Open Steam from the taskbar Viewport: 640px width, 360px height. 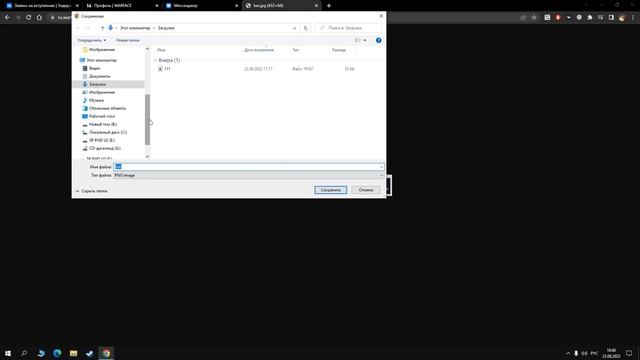coord(90,353)
